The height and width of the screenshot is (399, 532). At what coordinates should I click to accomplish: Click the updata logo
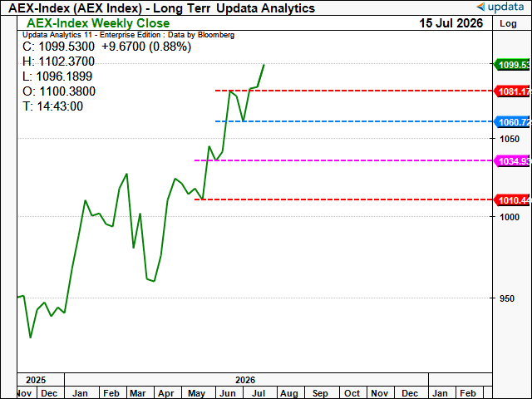pos(500,7)
